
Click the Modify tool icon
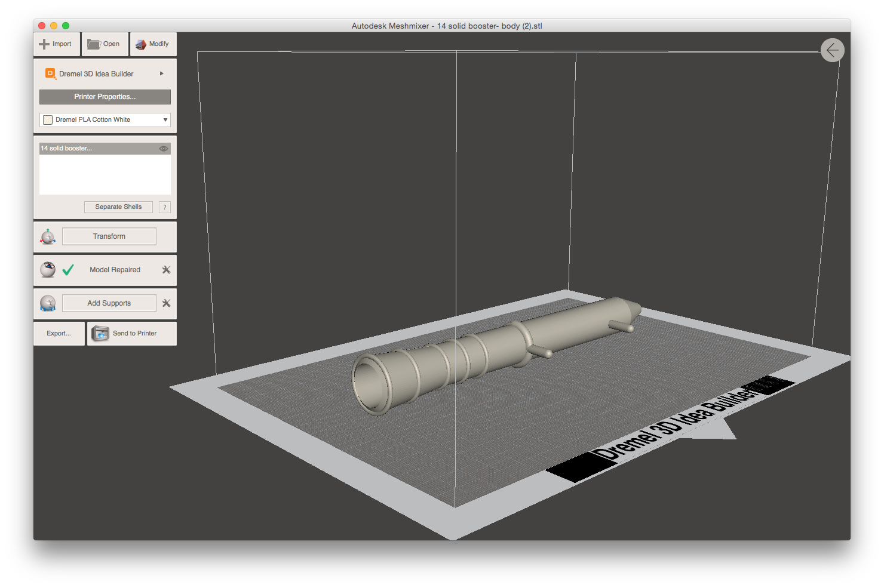(x=141, y=44)
